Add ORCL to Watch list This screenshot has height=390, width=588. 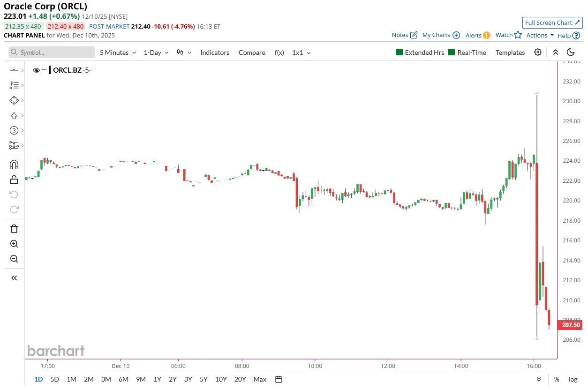(509, 35)
